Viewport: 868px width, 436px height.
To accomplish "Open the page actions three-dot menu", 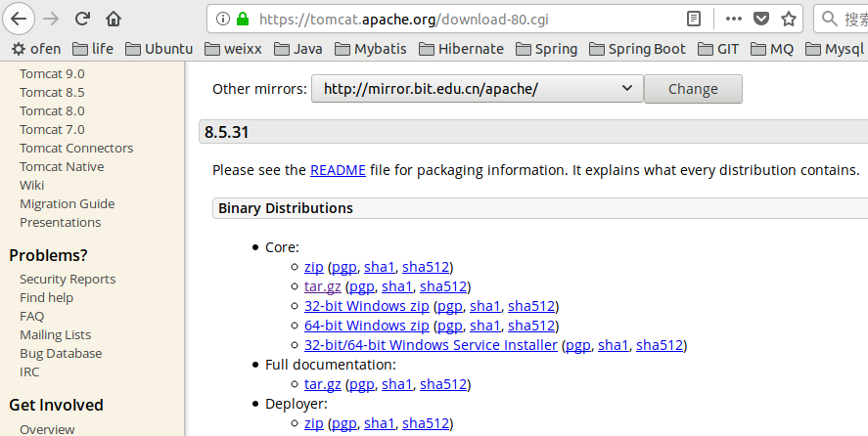I will 734,19.
